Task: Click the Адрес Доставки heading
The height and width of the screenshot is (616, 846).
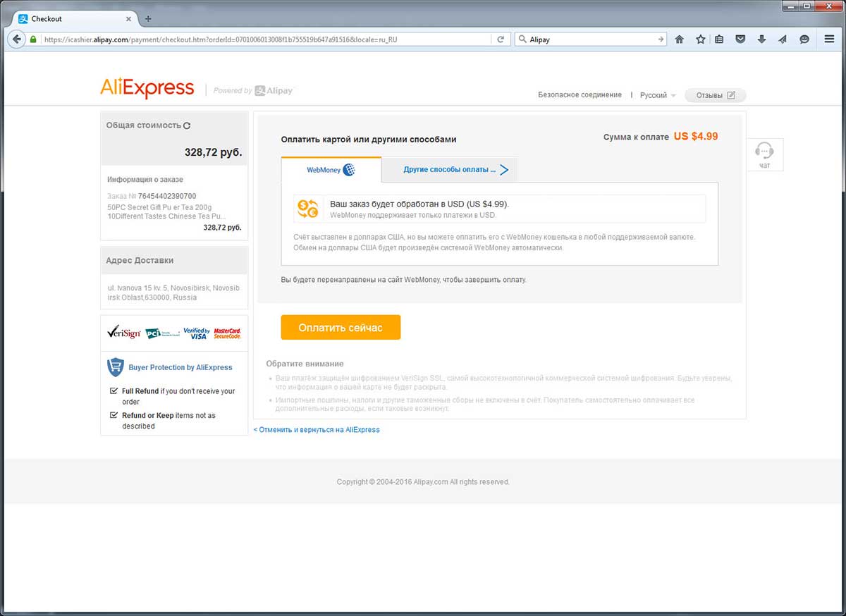Action: tap(140, 260)
